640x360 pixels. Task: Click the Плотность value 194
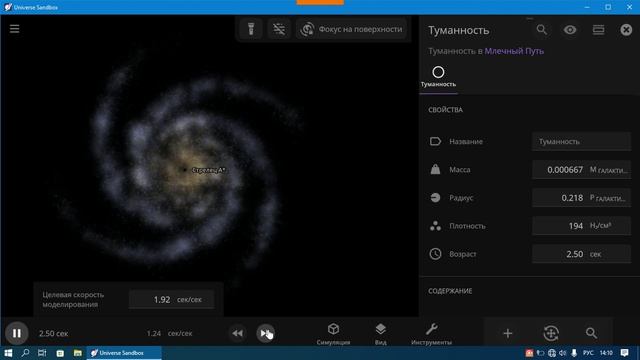click(x=576, y=226)
